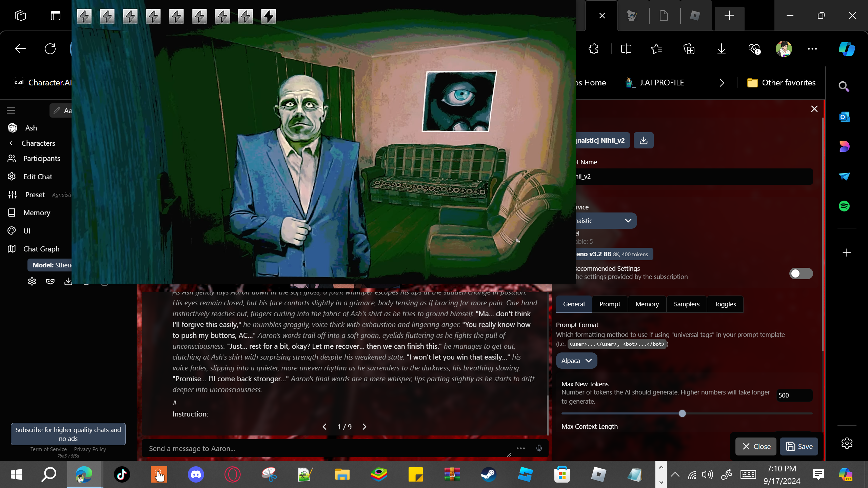Open the AI Service dropdown

coord(604,221)
